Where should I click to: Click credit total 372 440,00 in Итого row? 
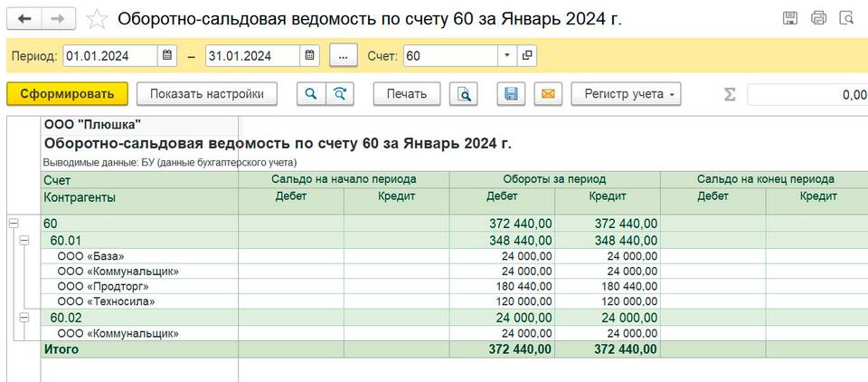[626, 349]
